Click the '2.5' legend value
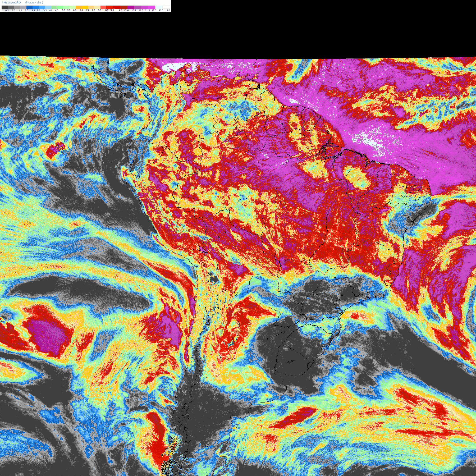The width and height of the screenshot is (476, 476). [33, 10]
